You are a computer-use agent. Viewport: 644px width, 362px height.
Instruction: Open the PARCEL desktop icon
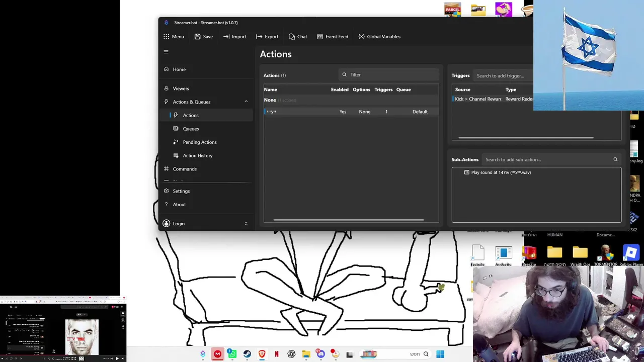click(452, 10)
